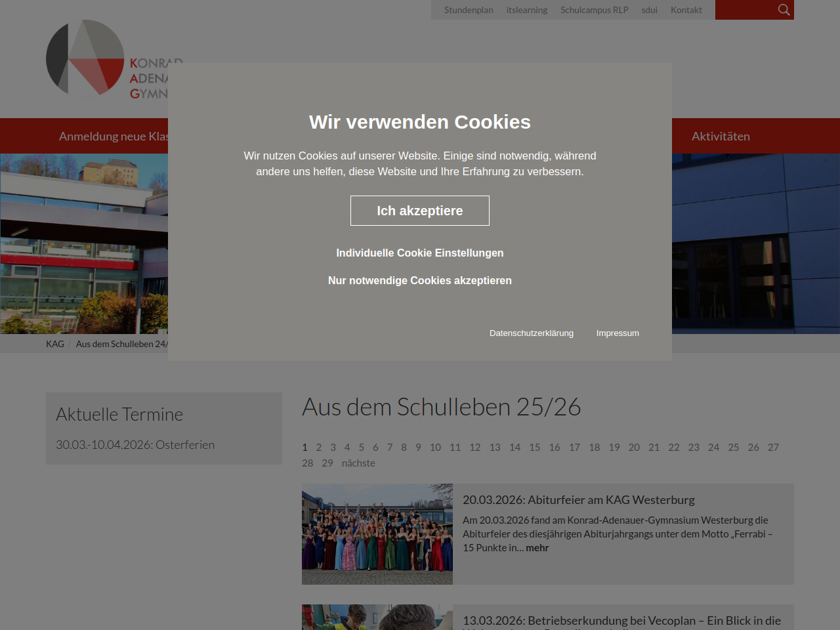Viewport: 840px width, 630px height.
Task: Choose Nur notwendige Cookies akzeptieren
Action: 420,280
